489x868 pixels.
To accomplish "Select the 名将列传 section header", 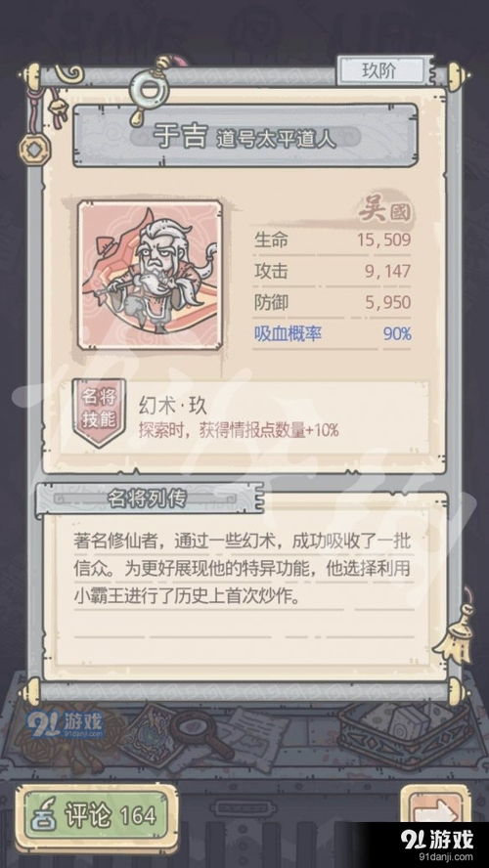I will tap(149, 499).
